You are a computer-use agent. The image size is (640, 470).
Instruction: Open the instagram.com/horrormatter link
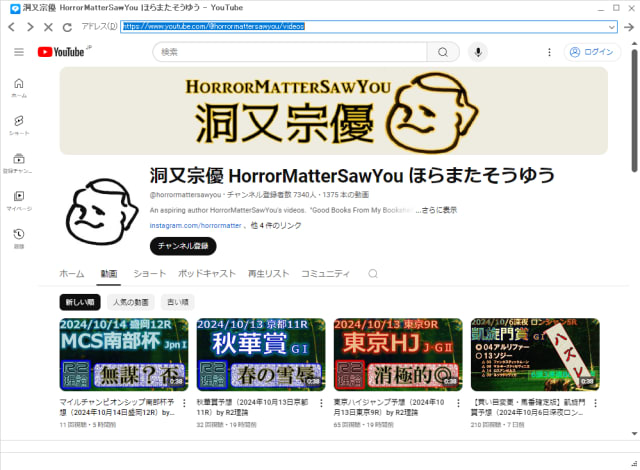[196, 225]
